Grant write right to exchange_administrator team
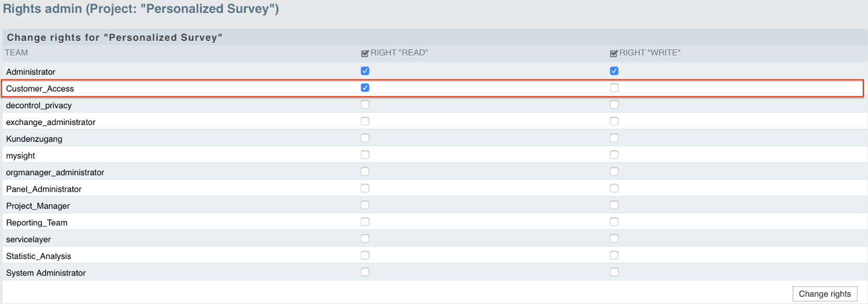This screenshot has width=868, height=304. tap(614, 121)
